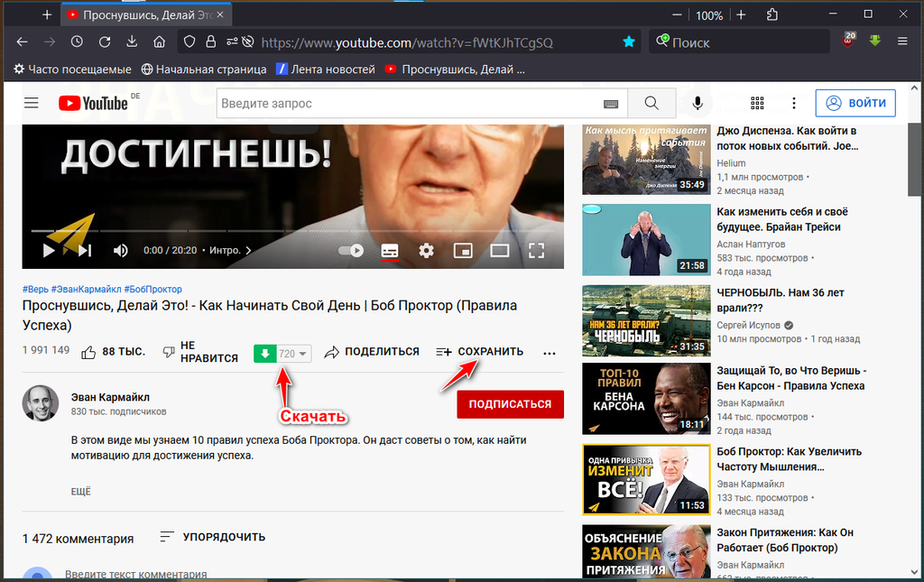Submit search with magnifier button
Image resolution: width=924 pixels, height=582 pixels.
tap(651, 103)
